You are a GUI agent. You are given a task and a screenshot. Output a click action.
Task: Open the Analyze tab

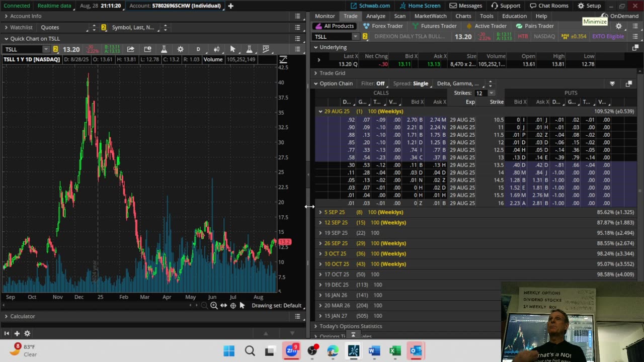coord(375,16)
